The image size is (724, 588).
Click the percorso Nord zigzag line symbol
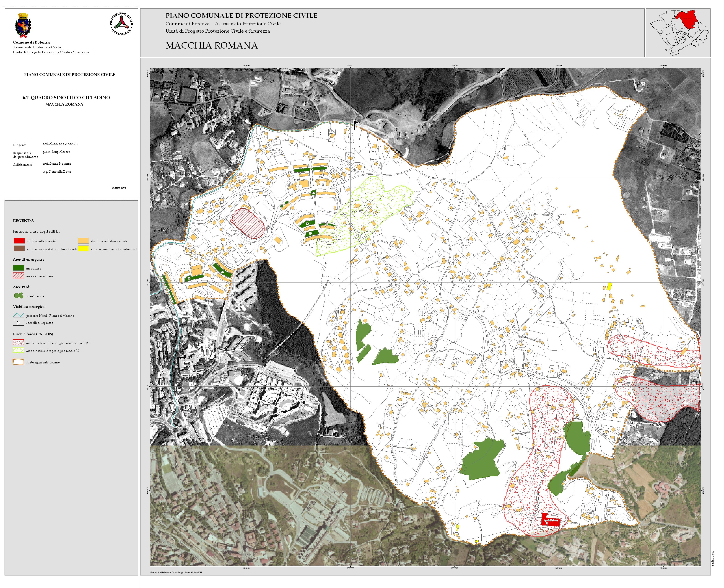pyautogui.click(x=18, y=315)
